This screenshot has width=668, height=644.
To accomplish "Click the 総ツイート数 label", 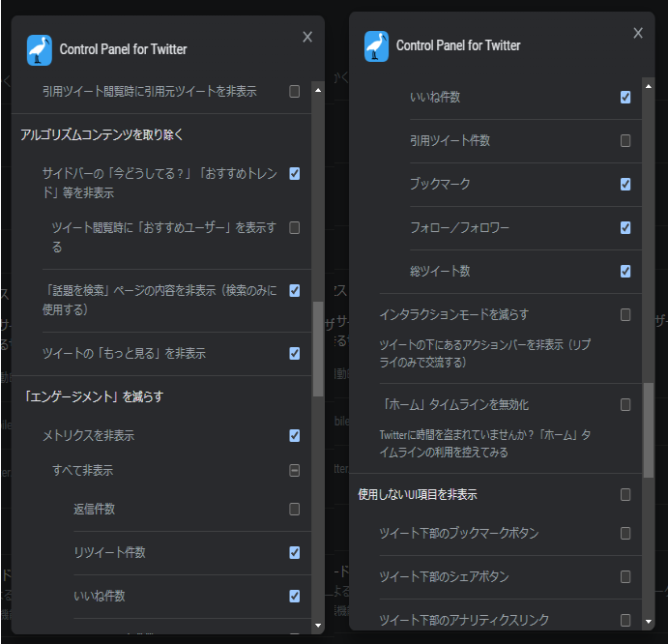I will tap(440, 271).
